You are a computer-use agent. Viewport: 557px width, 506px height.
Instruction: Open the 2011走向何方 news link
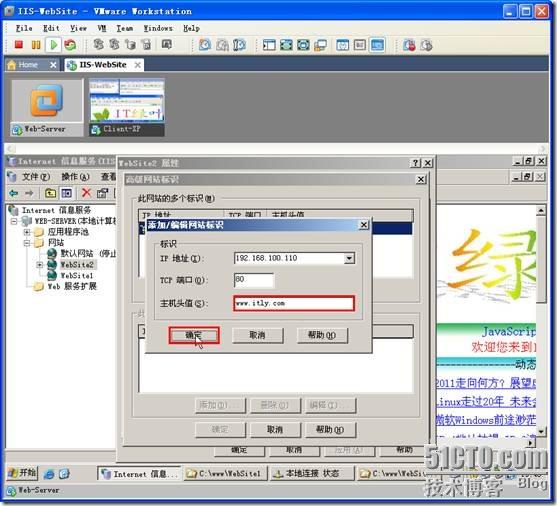(486, 384)
